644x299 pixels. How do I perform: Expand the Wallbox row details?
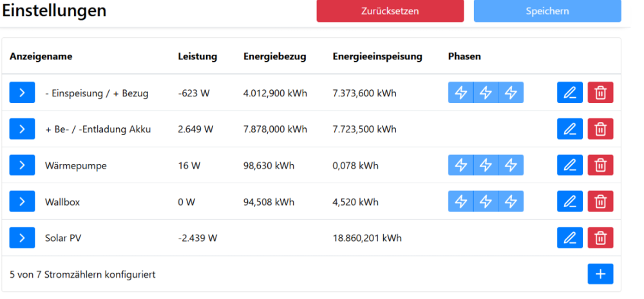(x=22, y=202)
